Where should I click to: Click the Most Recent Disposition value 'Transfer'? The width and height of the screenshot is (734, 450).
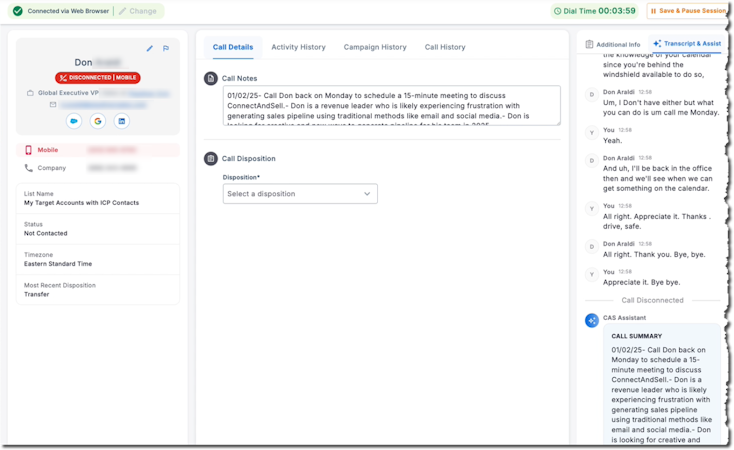37,294
